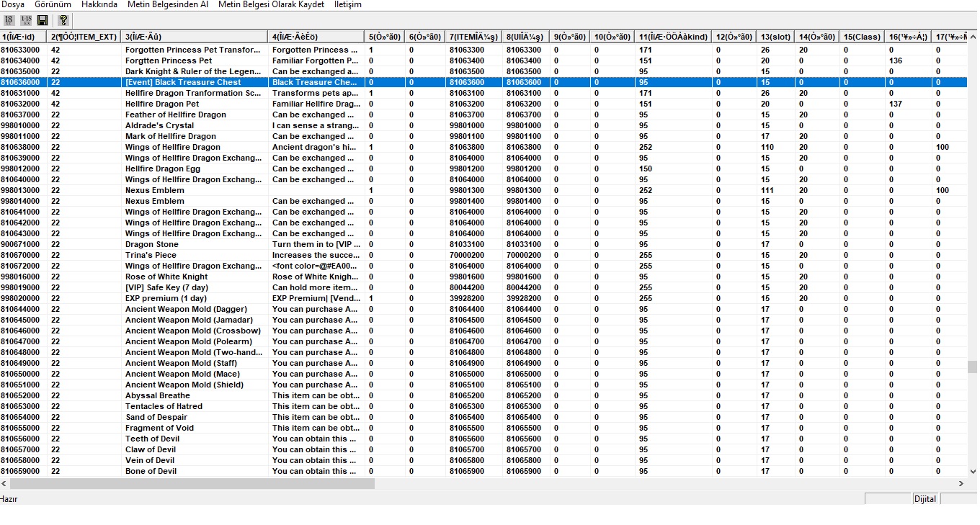980x525 pixels.
Task: Click the vertical scrollbar thumb
Action: [973, 367]
